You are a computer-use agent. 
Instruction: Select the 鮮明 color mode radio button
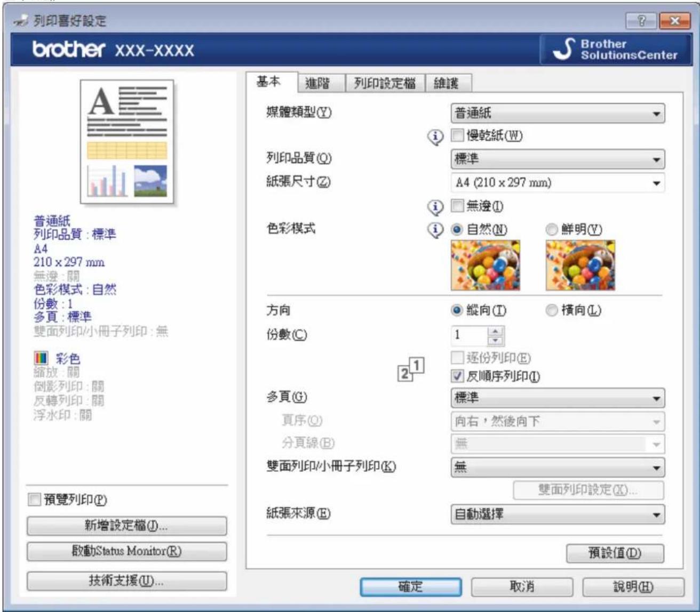(x=552, y=230)
